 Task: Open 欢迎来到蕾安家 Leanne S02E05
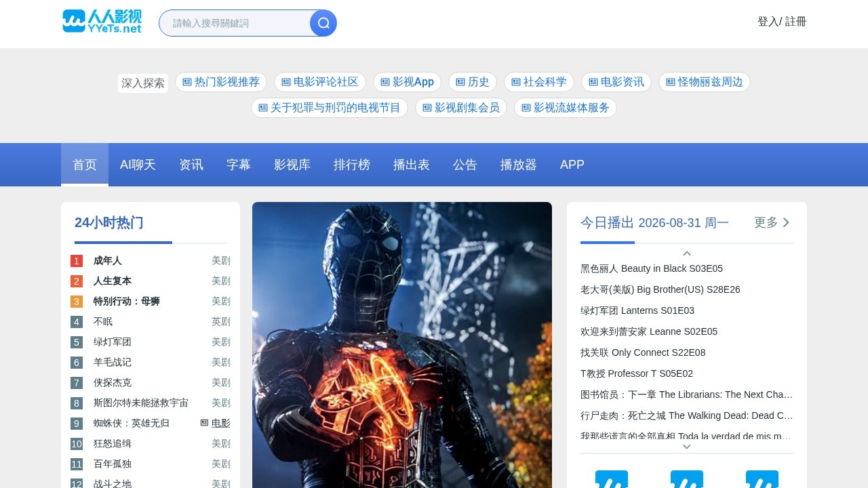click(649, 331)
